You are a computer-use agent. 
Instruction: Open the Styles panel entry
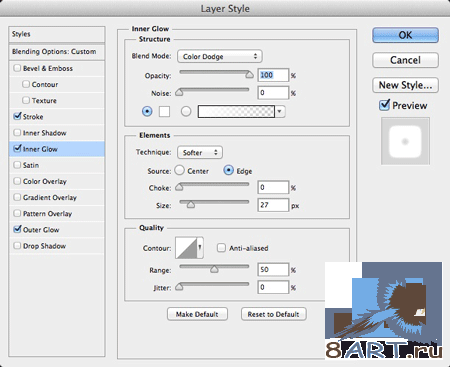point(57,34)
